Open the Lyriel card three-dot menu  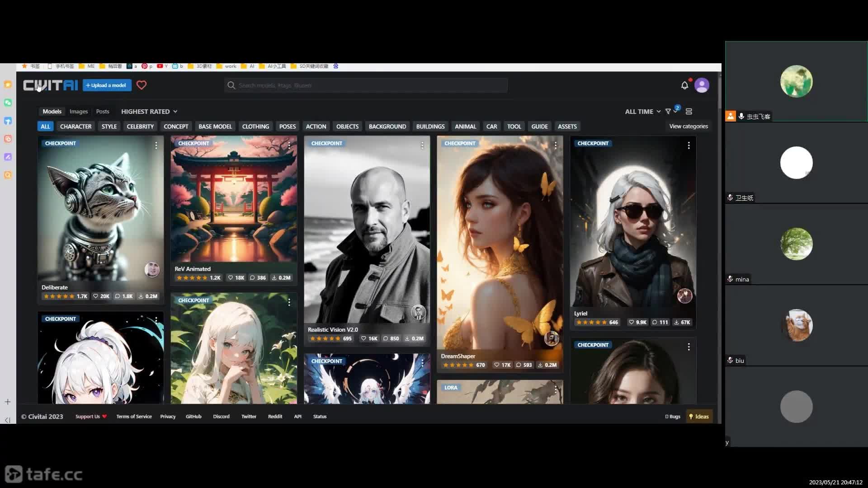(689, 145)
